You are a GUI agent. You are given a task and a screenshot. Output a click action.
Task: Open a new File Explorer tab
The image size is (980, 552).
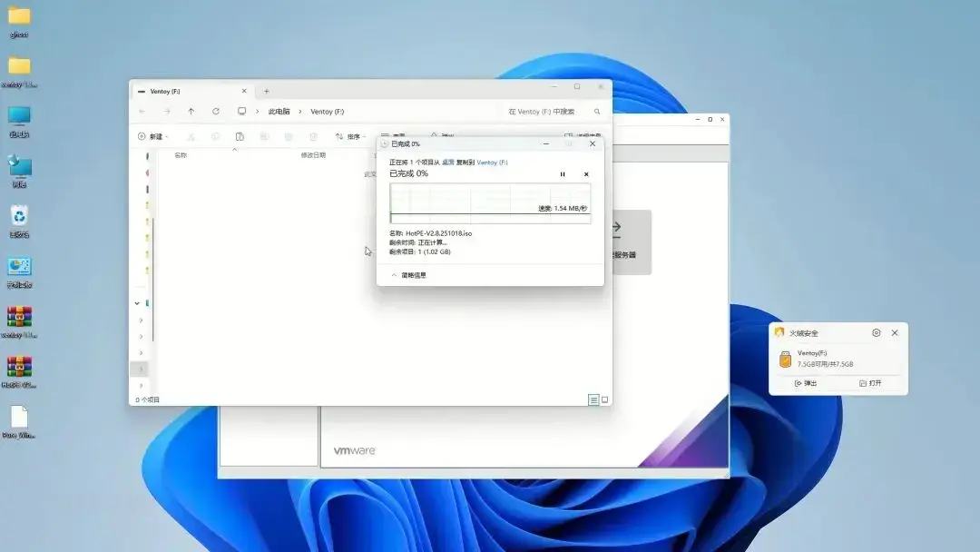266,92
